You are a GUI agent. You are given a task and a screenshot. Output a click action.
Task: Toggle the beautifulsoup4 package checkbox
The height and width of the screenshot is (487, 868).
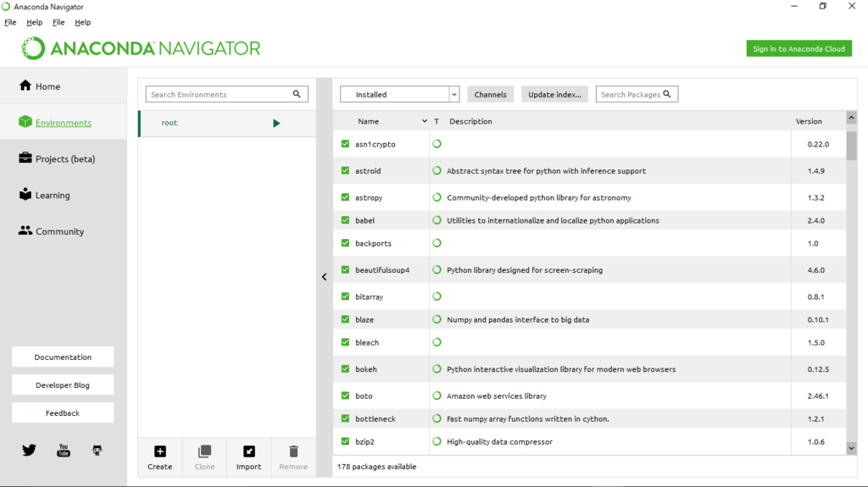click(346, 269)
